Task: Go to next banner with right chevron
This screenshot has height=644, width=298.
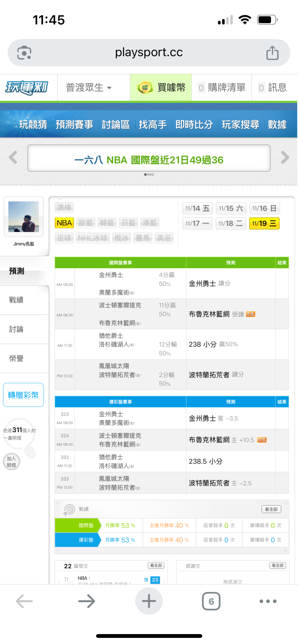Action: pos(285,158)
